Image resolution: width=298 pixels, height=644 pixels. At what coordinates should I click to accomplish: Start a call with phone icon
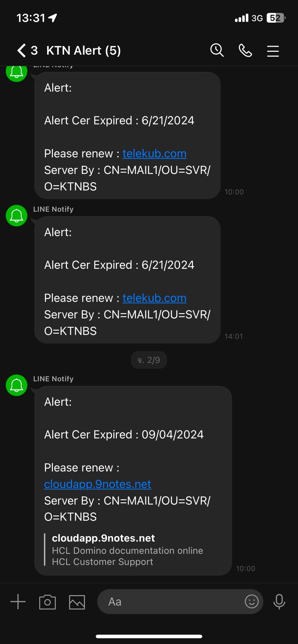tap(245, 51)
